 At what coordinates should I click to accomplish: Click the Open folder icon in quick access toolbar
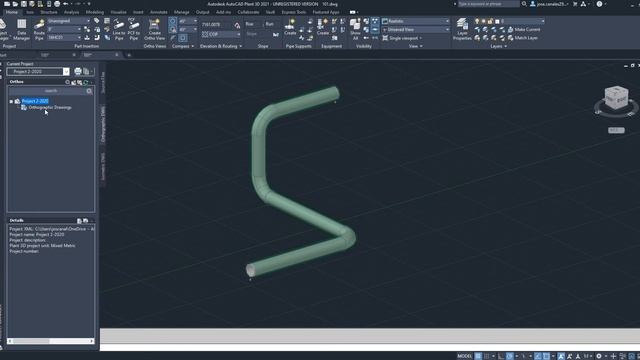tap(15, 4)
